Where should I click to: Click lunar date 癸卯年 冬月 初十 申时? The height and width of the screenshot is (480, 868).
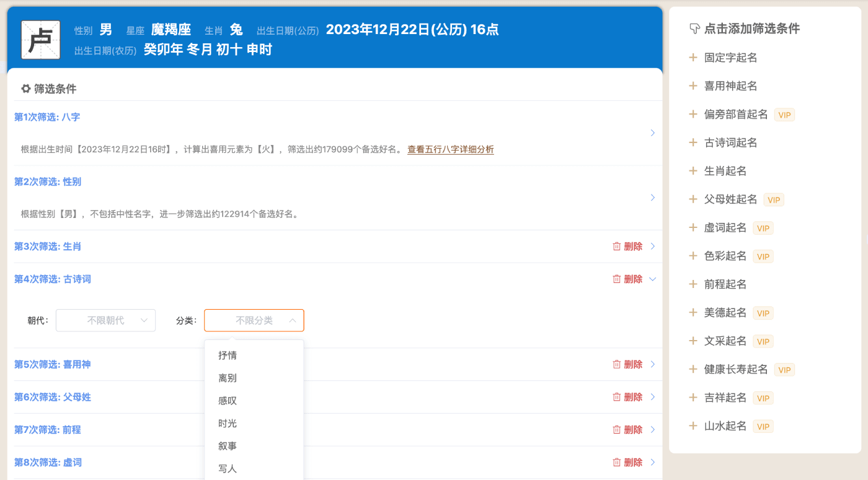(x=208, y=50)
